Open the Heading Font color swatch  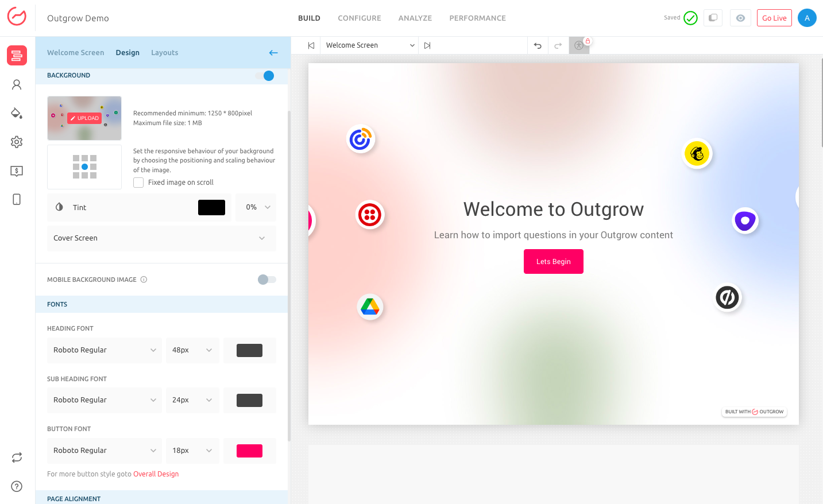pos(250,350)
